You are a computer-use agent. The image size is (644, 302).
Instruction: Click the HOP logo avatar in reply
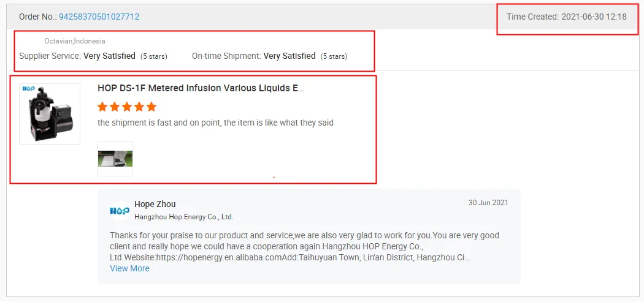(x=120, y=210)
